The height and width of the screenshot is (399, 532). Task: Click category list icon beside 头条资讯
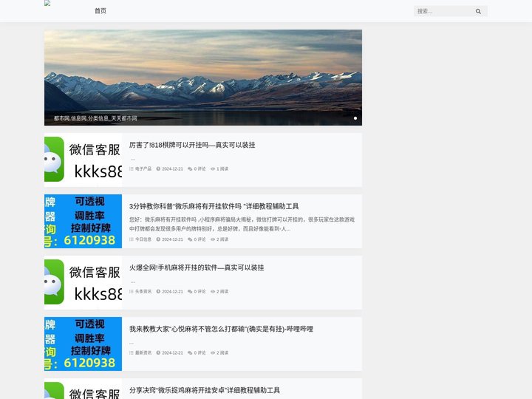click(132, 291)
